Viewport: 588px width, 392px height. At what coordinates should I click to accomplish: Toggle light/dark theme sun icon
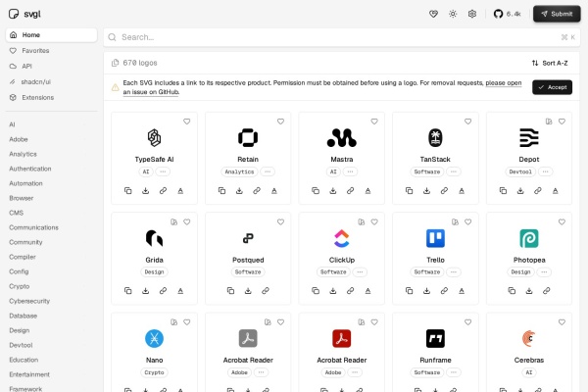453,14
